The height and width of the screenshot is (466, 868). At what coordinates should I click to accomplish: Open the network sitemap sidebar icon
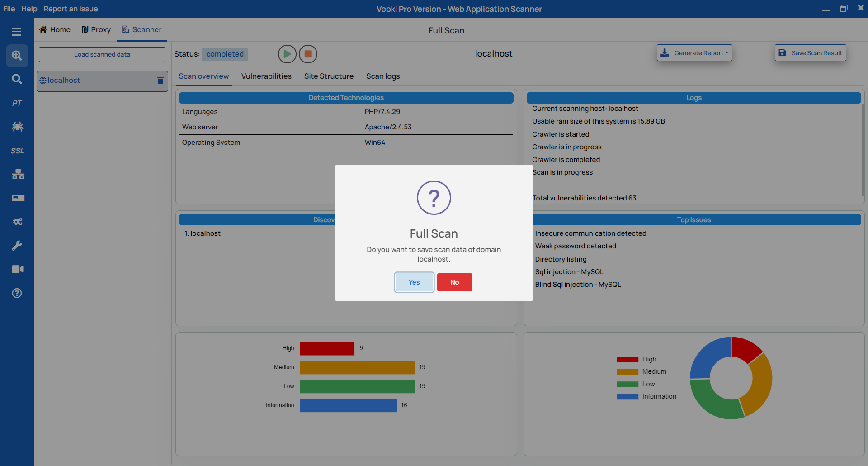coord(18,174)
